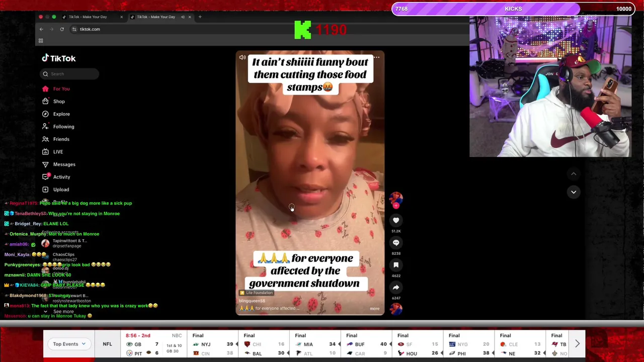Expand the caption with 'more'
This screenshot has width=644, height=362.
point(374,309)
